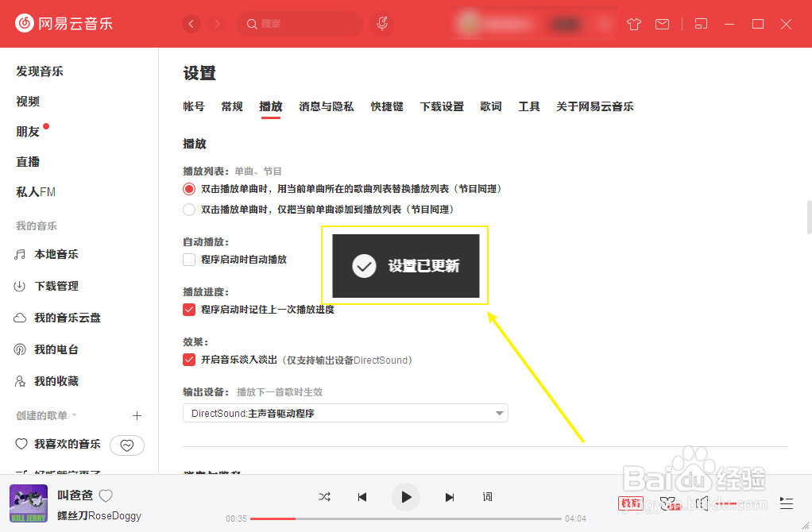Switch to 消息与隐私 settings tab
Screen dimensions: 812x532
(x=327, y=106)
